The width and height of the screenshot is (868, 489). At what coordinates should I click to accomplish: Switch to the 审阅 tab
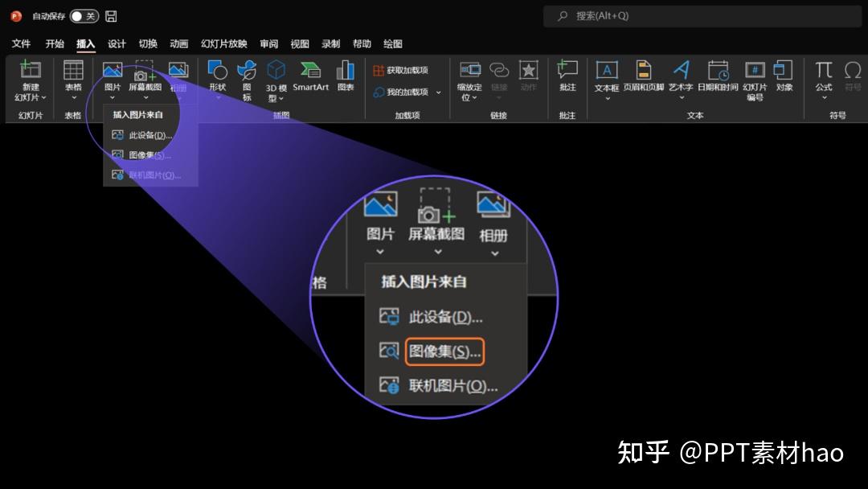pos(269,43)
